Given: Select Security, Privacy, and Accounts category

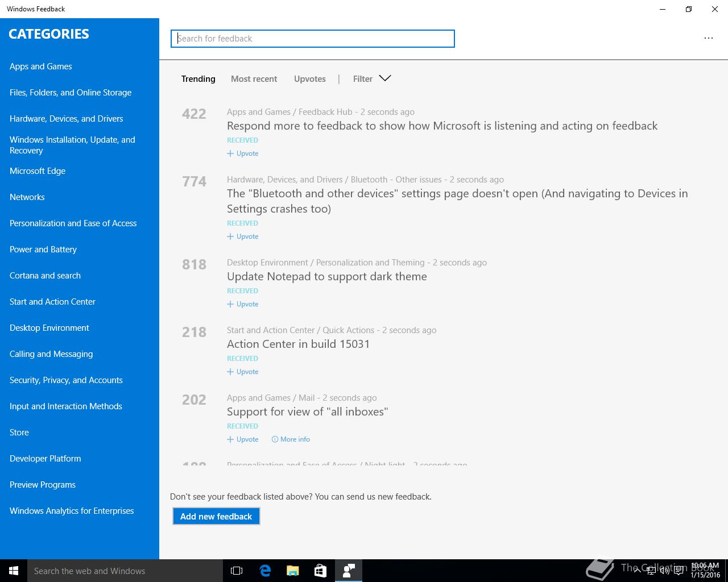Looking at the screenshot, I should coord(67,380).
